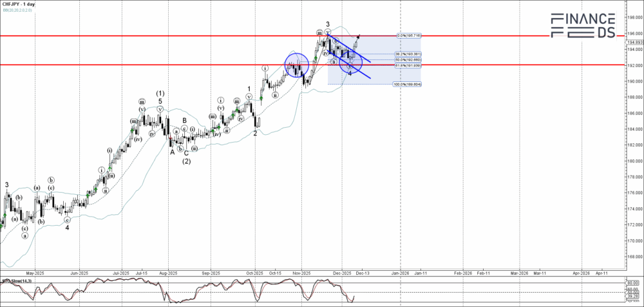
Task: Click the Oct-15 date axis label
Action: (275, 273)
